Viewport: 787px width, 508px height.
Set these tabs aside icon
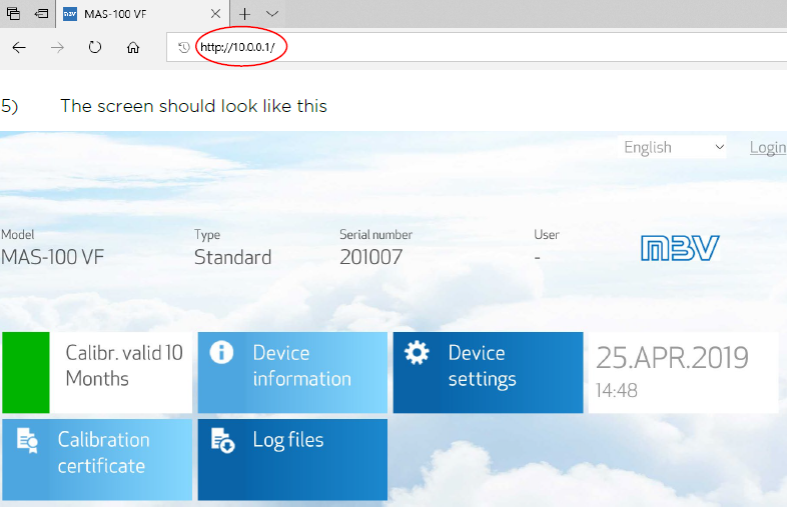click(x=41, y=14)
